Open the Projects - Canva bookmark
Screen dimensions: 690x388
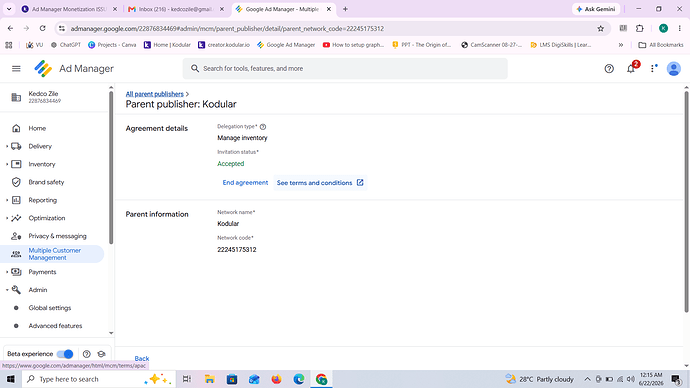112,45
